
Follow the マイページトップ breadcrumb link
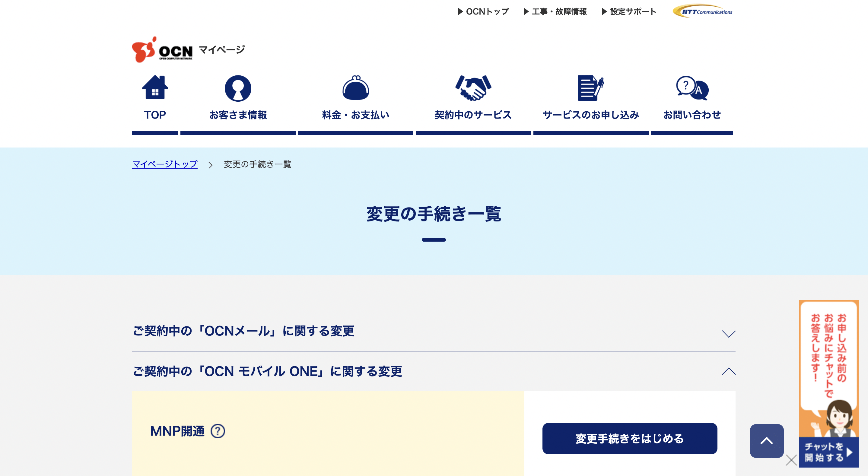tap(165, 164)
